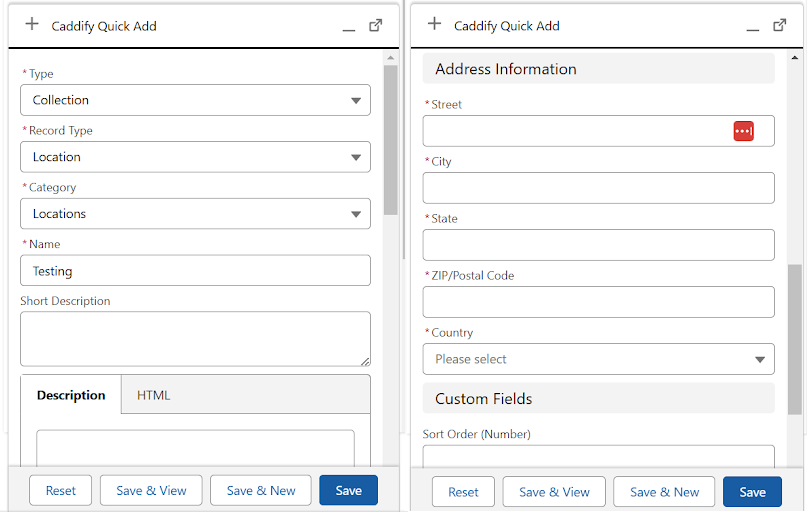Click the plus icon in left Quick Add header

pyautogui.click(x=32, y=25)
